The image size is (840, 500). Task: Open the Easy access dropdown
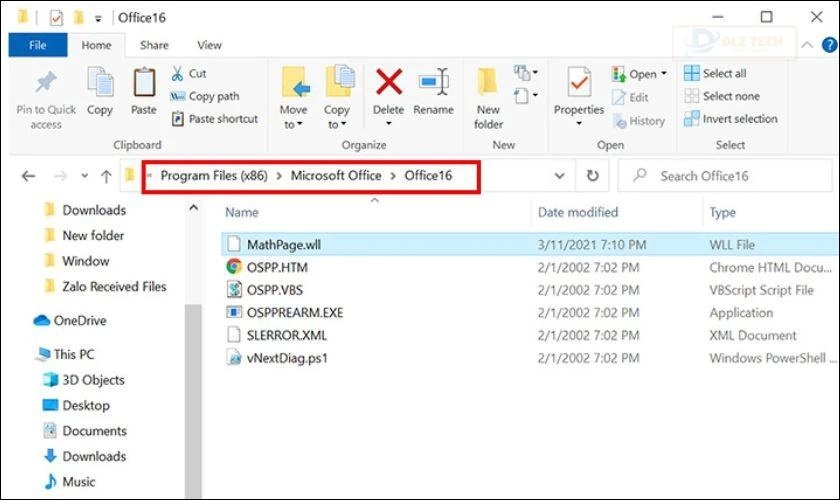pos(526,96)
